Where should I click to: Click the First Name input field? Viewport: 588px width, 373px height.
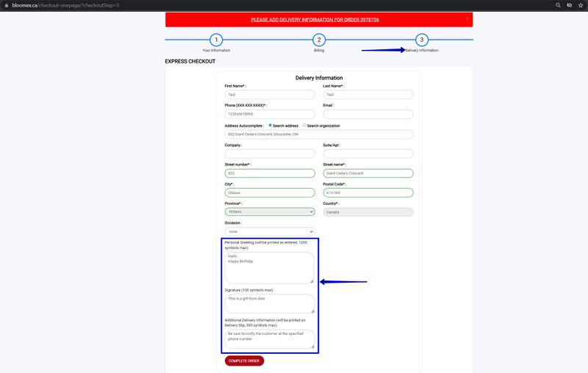coord(270,95)
